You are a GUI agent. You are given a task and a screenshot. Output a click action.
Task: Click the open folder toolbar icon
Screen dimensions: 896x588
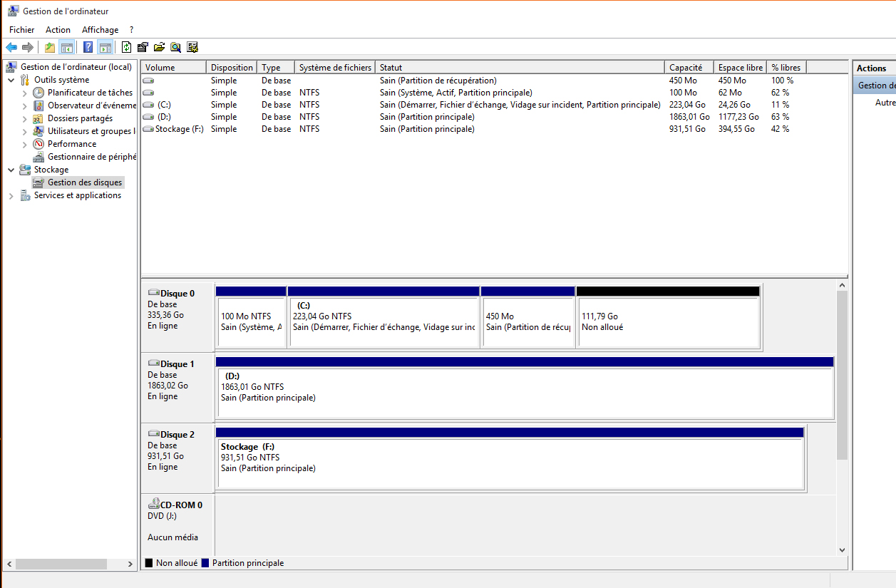[159, 48]
